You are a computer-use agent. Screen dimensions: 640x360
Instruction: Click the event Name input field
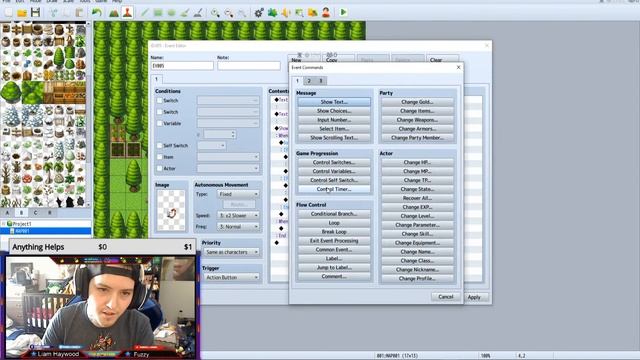(x=182, y=66)
